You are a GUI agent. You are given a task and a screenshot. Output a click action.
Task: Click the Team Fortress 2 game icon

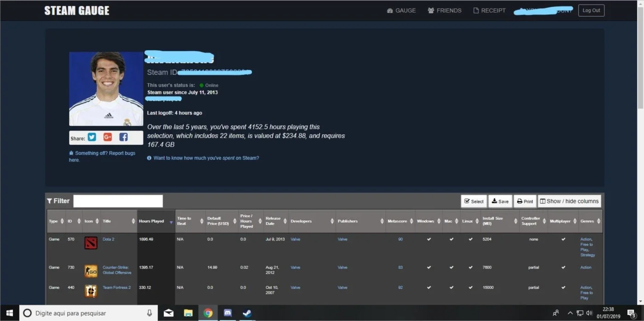click(91, 291)
